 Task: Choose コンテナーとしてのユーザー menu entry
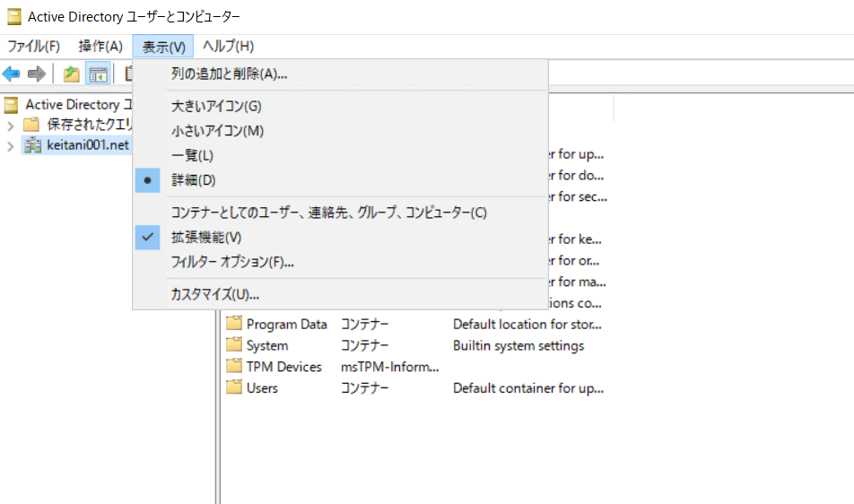(340, 213)
